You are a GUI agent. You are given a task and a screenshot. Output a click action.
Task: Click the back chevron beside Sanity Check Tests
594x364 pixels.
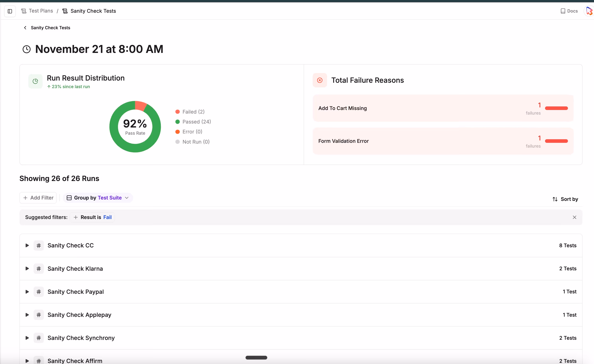[25, 28]
